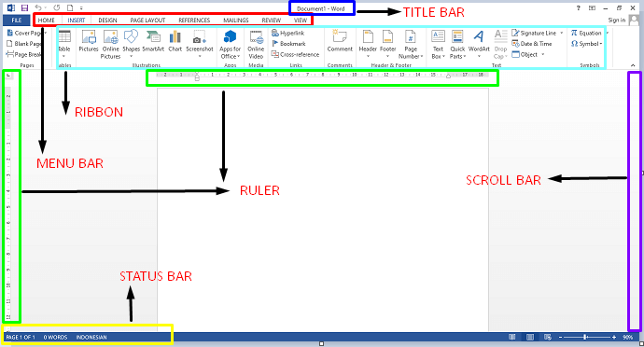Click 0 WORDS in status bar
This screenshot has height=347, width=644.
(x=55, y=337)
